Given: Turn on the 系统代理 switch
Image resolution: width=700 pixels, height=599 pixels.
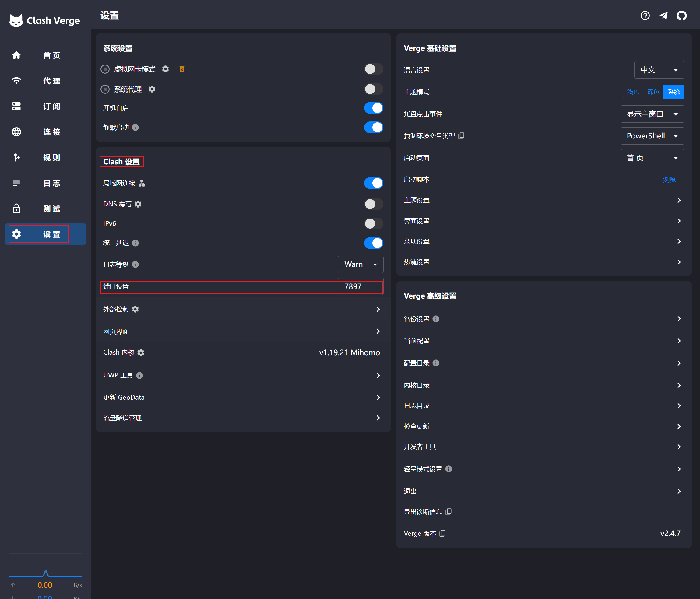Looking at the screenshot, I should tap(373, 89).
